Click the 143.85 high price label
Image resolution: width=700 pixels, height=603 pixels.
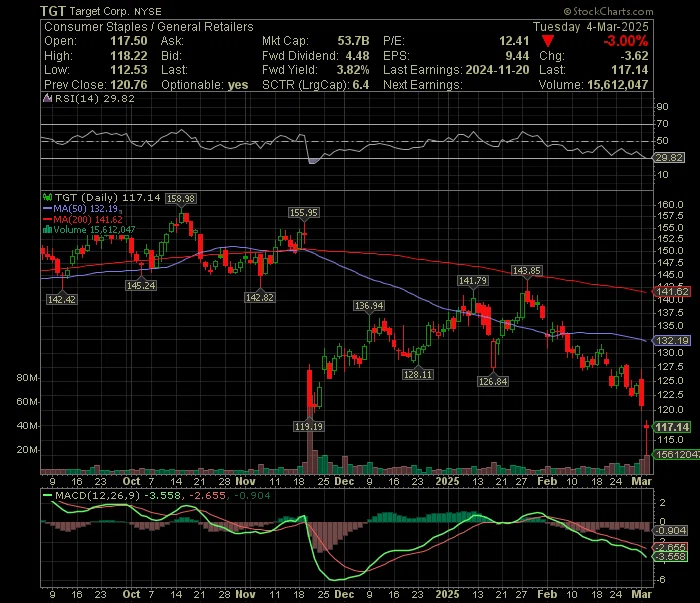tap(527, 270)
